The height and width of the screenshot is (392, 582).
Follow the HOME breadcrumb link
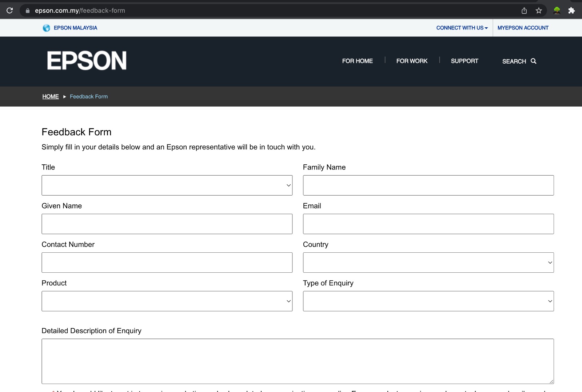51,96
